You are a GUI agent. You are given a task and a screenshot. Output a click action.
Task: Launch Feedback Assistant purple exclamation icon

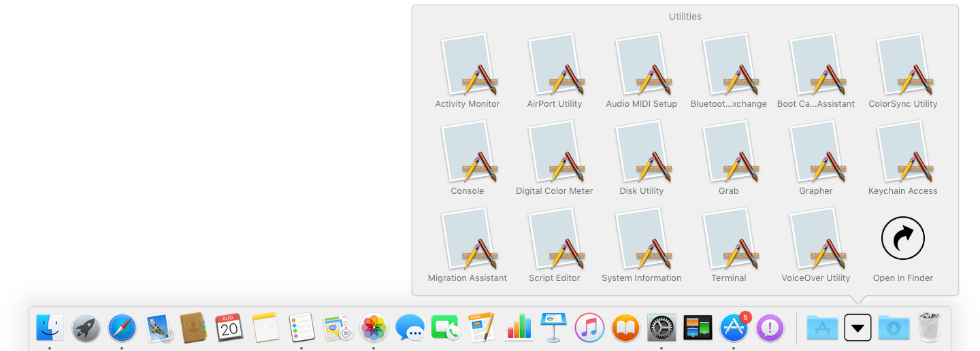770,328
